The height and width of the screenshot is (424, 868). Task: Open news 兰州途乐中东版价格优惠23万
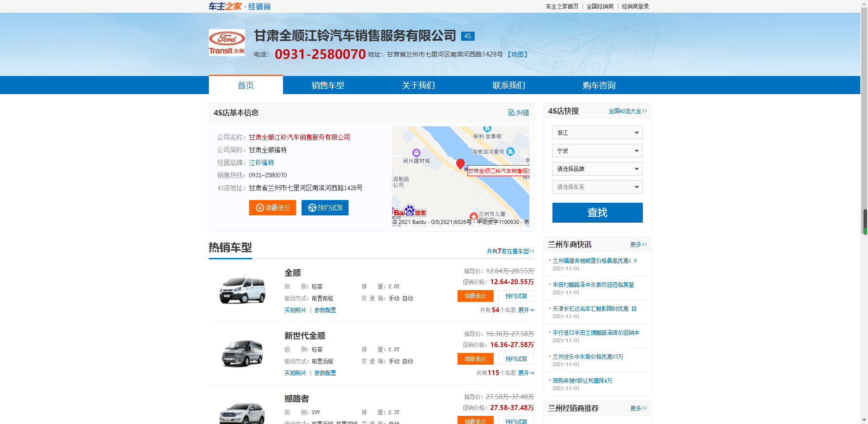point(588,357)
